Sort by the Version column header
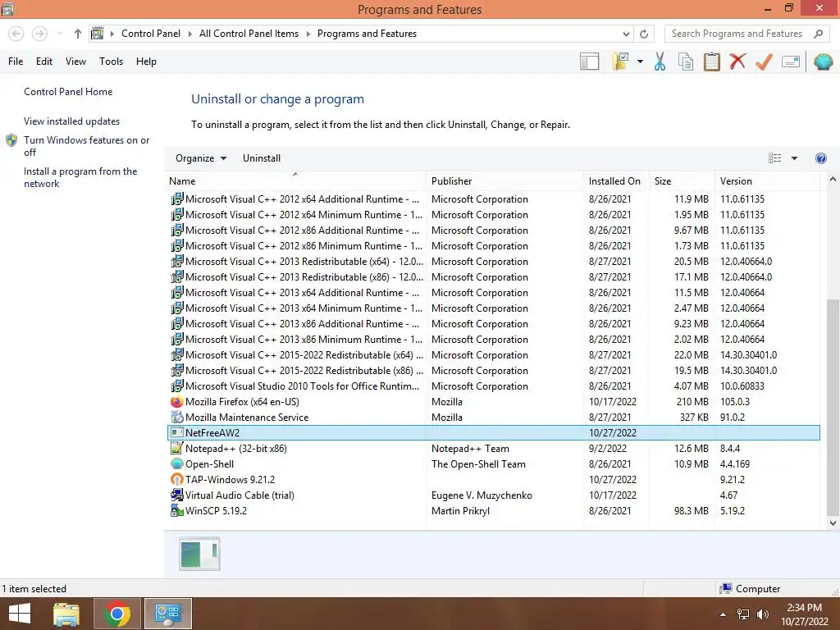The height and width of the screenshot is (630, 840). pos(767,181)
